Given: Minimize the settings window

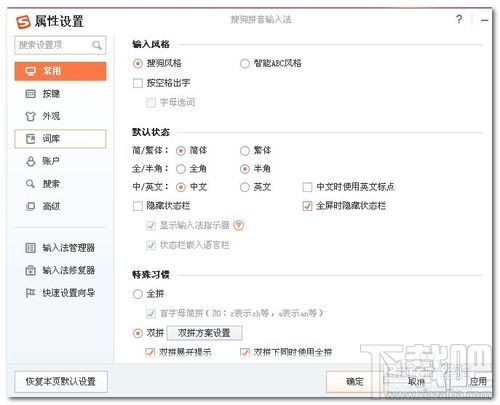Looking at the screenshot, I should (x=484, y=20).
